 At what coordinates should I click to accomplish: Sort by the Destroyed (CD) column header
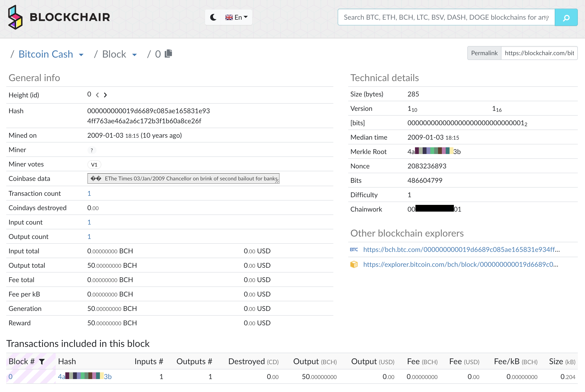(253, 362)
